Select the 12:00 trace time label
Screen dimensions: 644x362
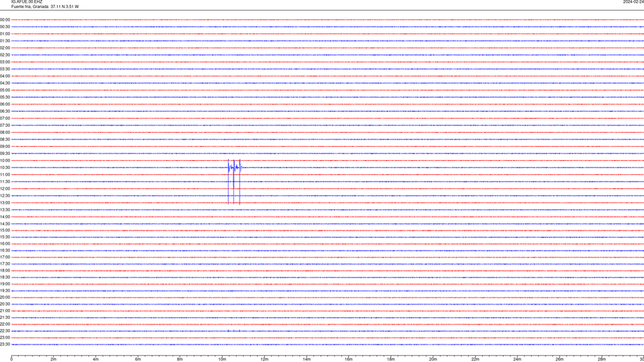point(5,189)
